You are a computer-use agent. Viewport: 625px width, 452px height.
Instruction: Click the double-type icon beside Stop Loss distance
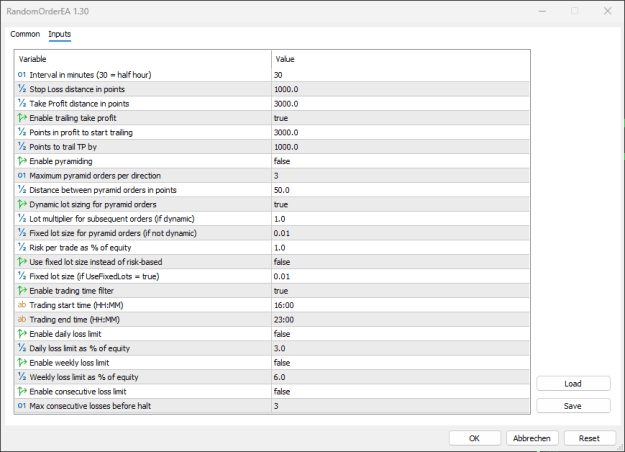click(x=22, y=89)
